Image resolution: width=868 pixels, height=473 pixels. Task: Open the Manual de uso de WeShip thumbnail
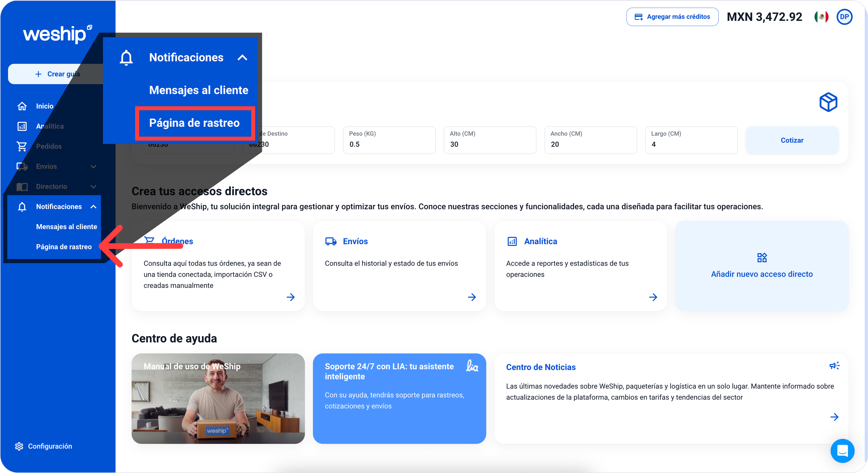218,399
